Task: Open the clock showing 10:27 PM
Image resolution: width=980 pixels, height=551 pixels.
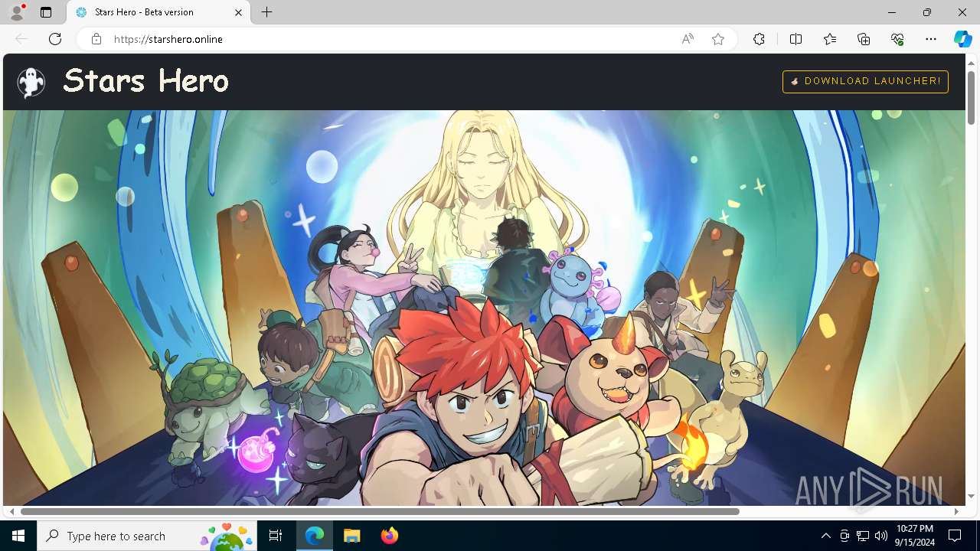Action: click(x=915, y=536)
